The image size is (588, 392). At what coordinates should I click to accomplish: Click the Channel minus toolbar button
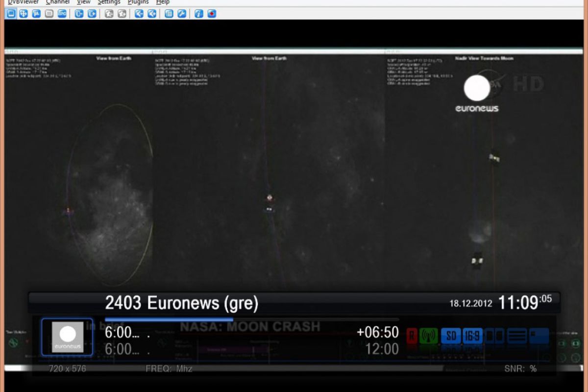pyautogui.click(x=79, y=14)
